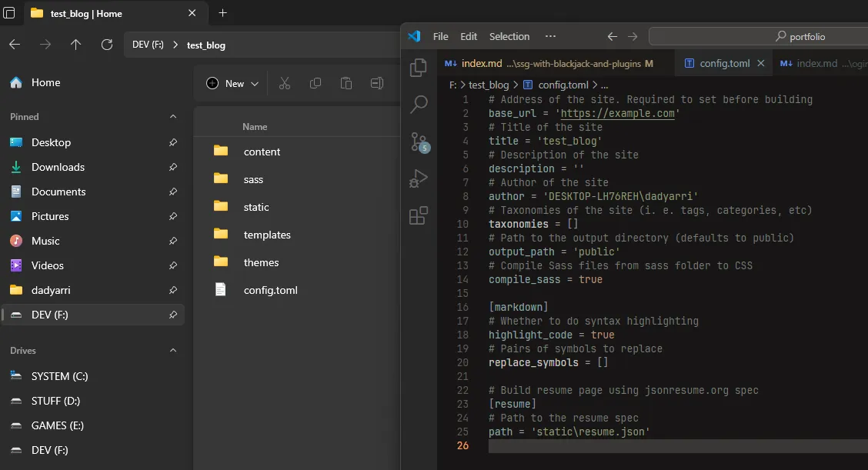Screen dimensions: 868x470
Task: Toggle the pin on Desktop entry
Action: click(x=173, y=142)
